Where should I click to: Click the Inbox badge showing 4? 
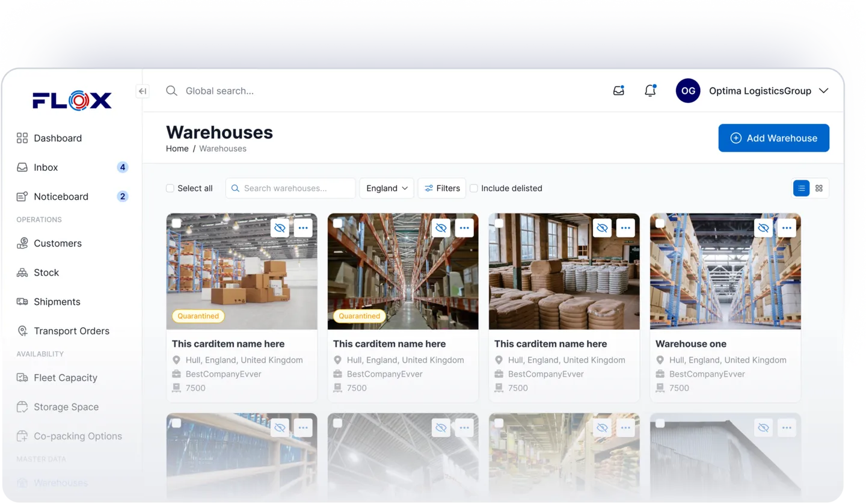(x=123, y=167)
